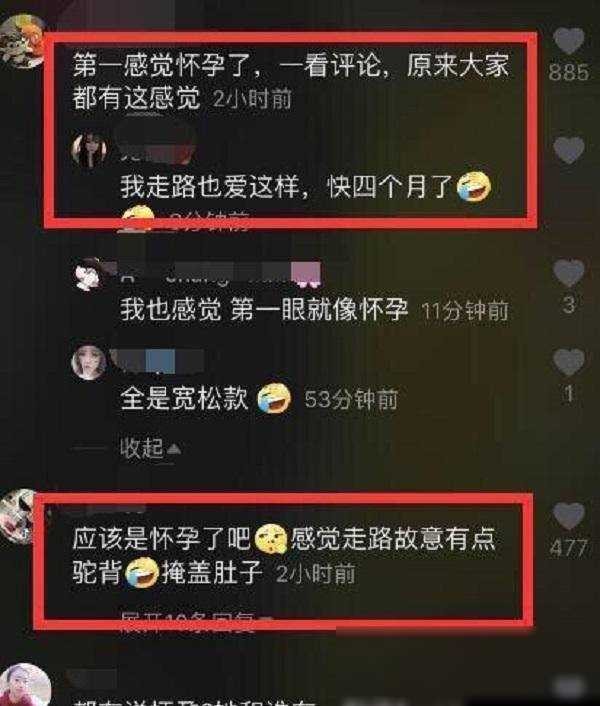Open top commenter's avatar profile
Screen dimensions: 600x706
(x=20, y=41)
